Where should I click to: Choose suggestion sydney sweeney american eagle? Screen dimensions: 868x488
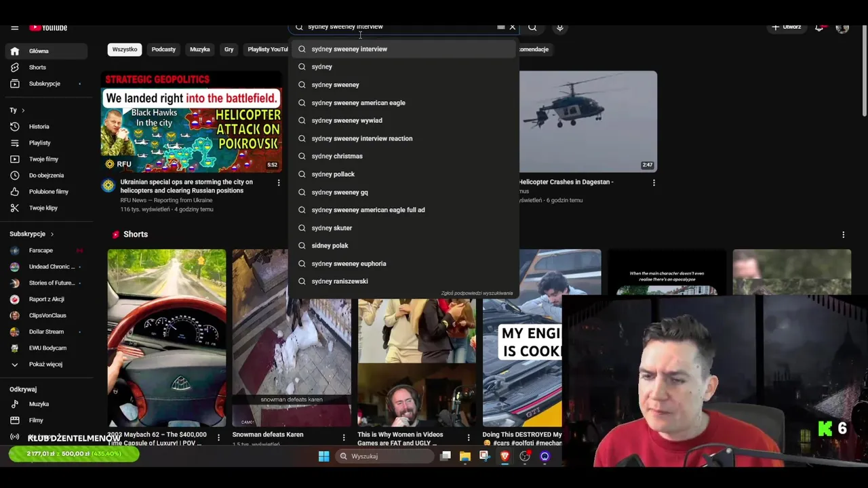point(404,102)
